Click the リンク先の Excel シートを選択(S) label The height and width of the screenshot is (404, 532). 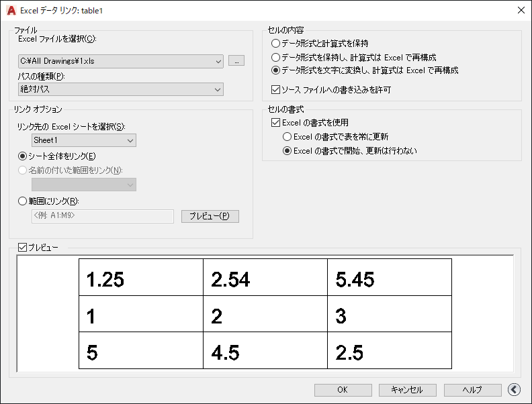click(x=71, y=127)
